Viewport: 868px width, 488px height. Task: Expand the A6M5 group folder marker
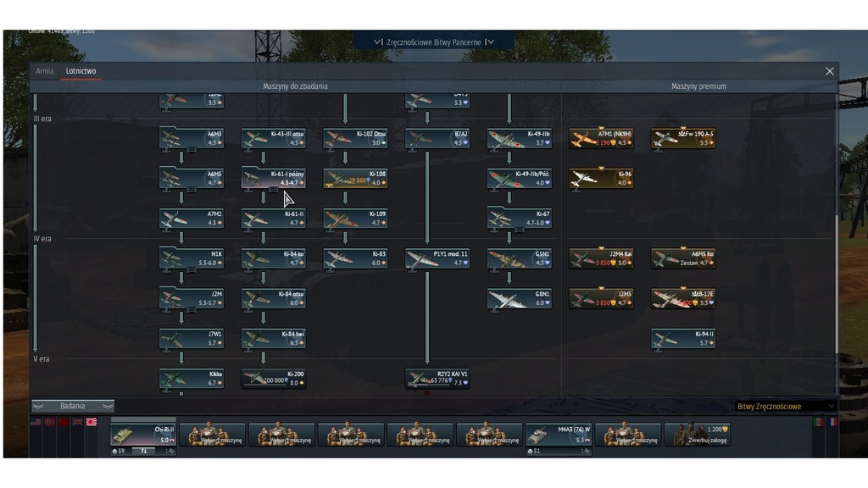192,190
